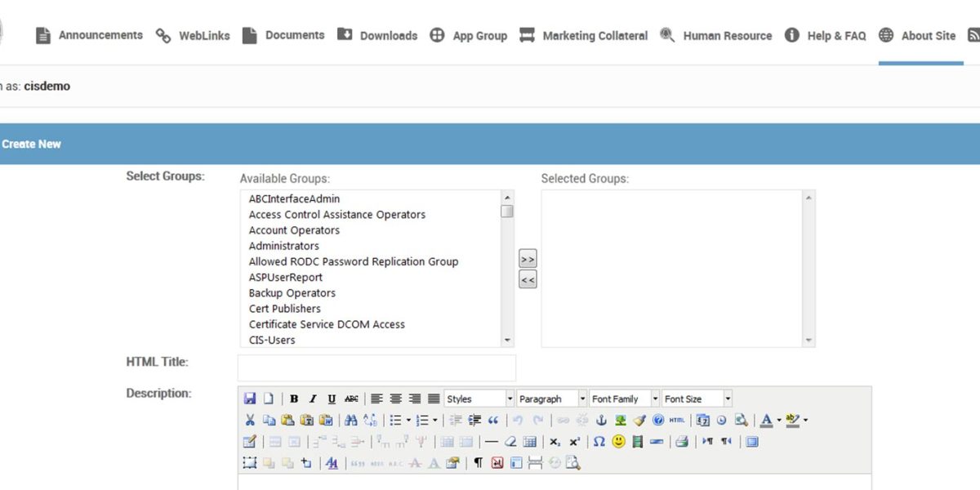Open the Styles dropdown

(x=478, y=398)
